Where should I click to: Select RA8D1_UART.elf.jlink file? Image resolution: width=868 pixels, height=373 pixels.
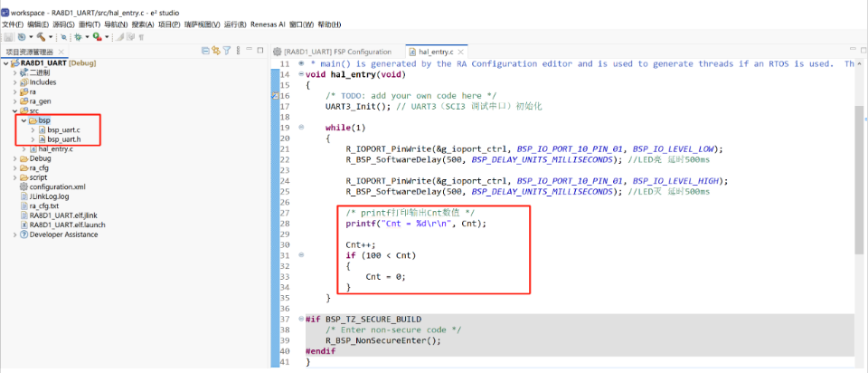(63, 215)
